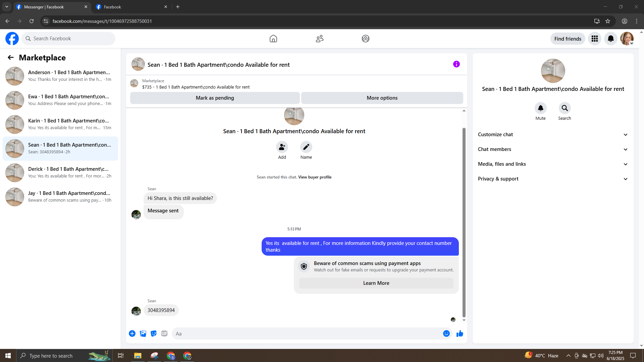Screen dimensions: 644x362
Task: Choose a sticker
Action: coord(154,333)
